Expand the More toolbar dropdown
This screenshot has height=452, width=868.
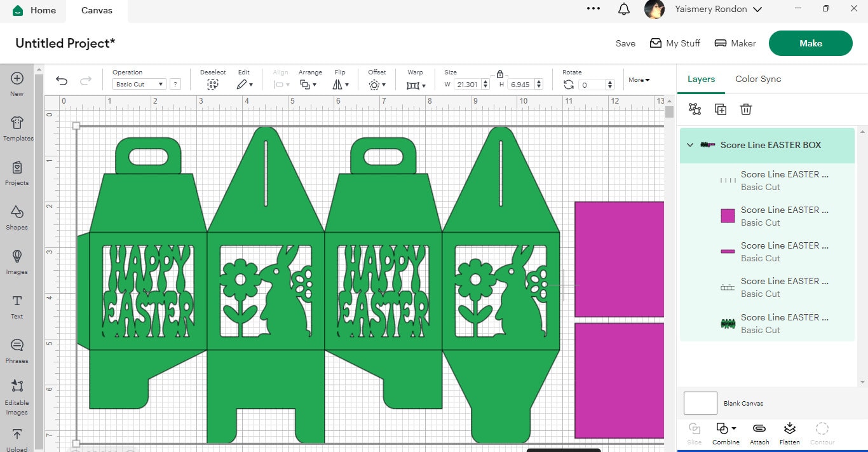click(x=639, y=79)
